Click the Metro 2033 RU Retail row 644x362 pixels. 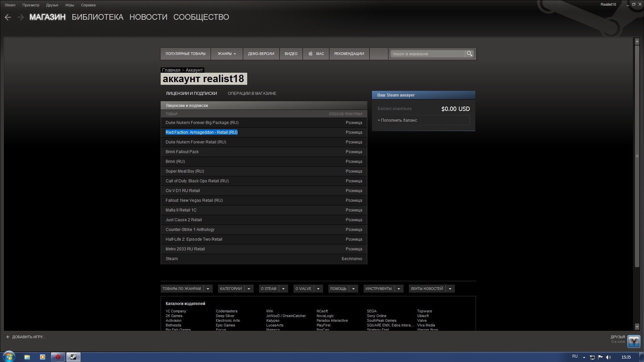264,249
